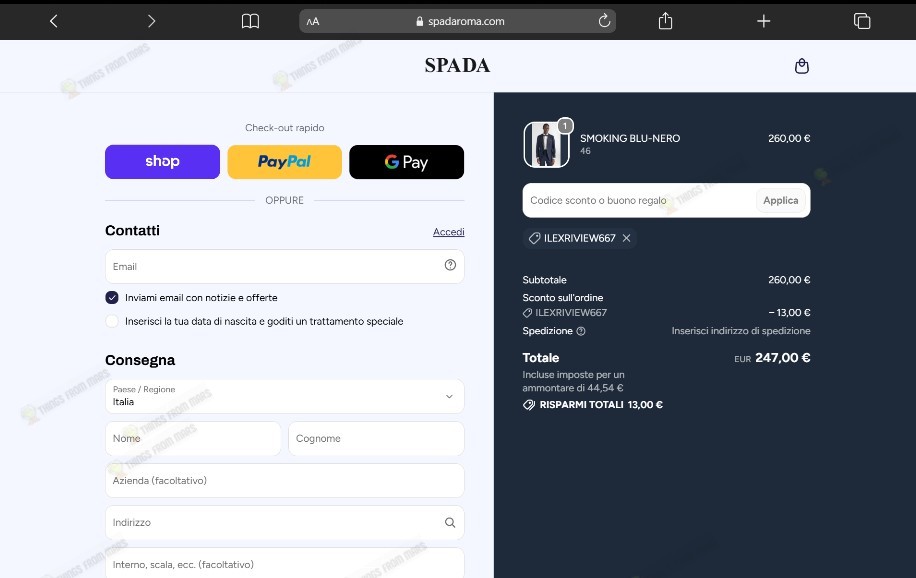
Task: Reload the page with the refresh icon
Action: [x=604, y=21]
